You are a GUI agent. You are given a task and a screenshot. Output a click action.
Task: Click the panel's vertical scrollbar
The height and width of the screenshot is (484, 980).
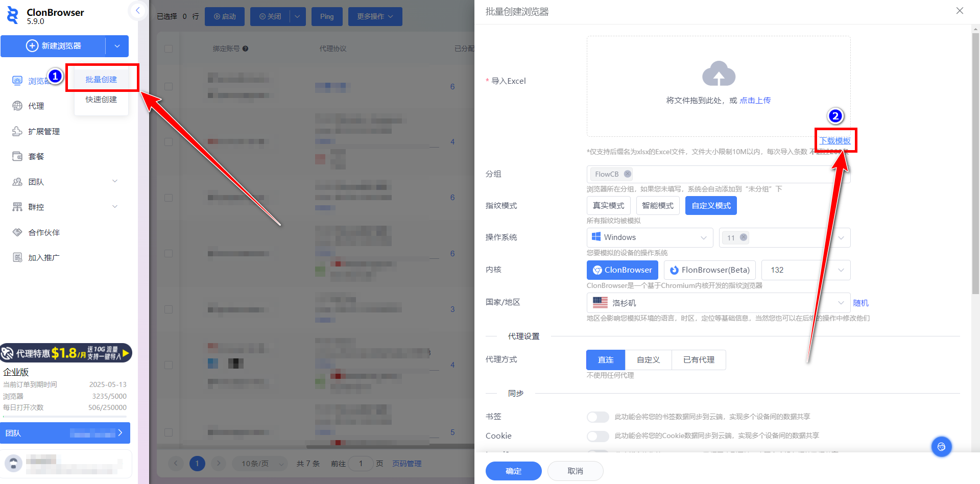pos(976,163)
